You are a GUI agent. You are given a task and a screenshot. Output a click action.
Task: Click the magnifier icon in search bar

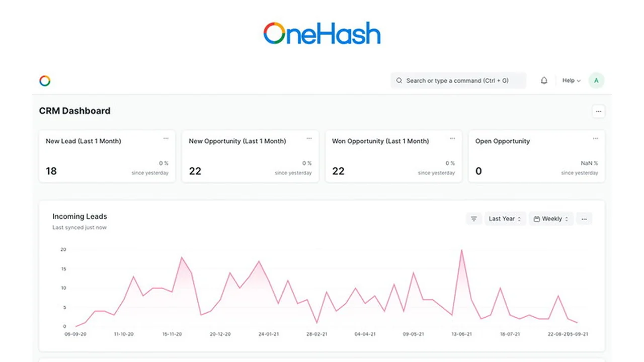click(x=399, y=80)
